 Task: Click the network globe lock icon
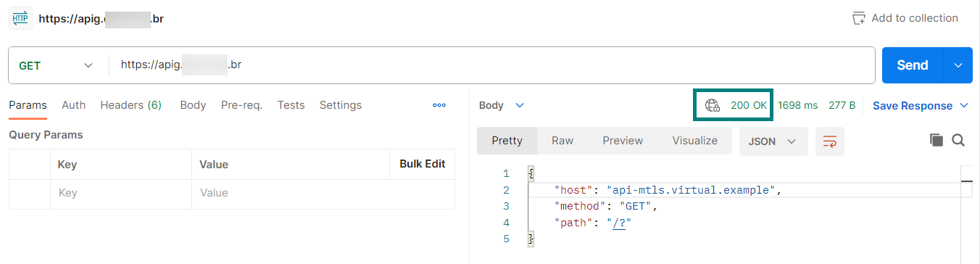pos(713,105)
